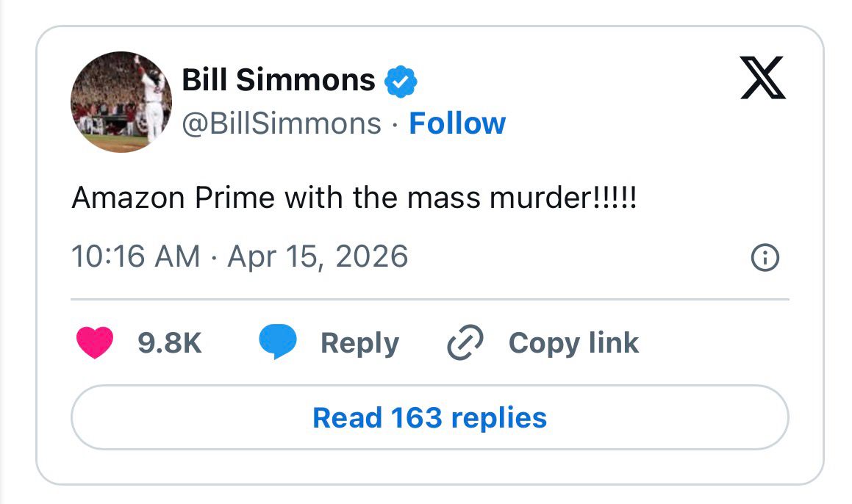Click the Bill Simmons display name
The width and height of the screenshot is (852, 504).
pyautogui.click(x=278, y=79)
